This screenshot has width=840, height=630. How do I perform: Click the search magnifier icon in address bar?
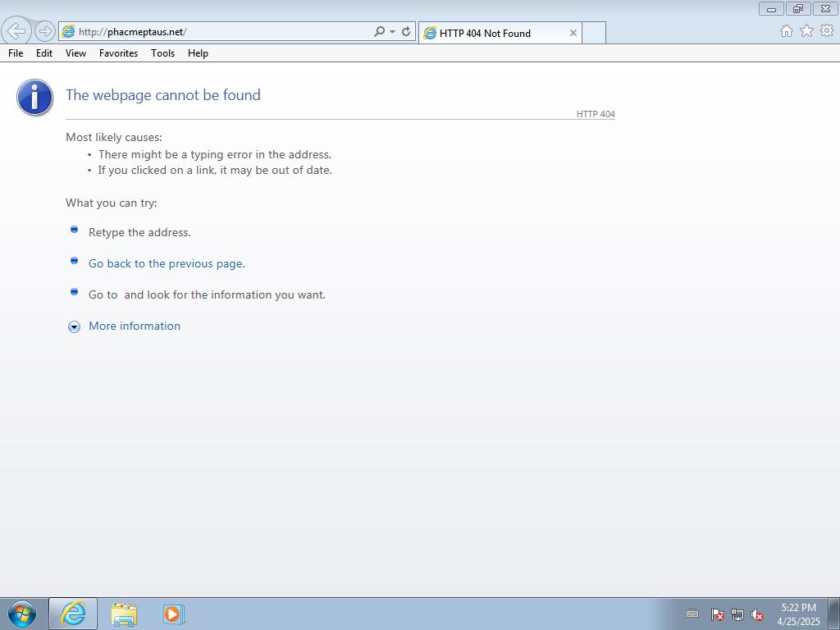click(x=379, y=32)
